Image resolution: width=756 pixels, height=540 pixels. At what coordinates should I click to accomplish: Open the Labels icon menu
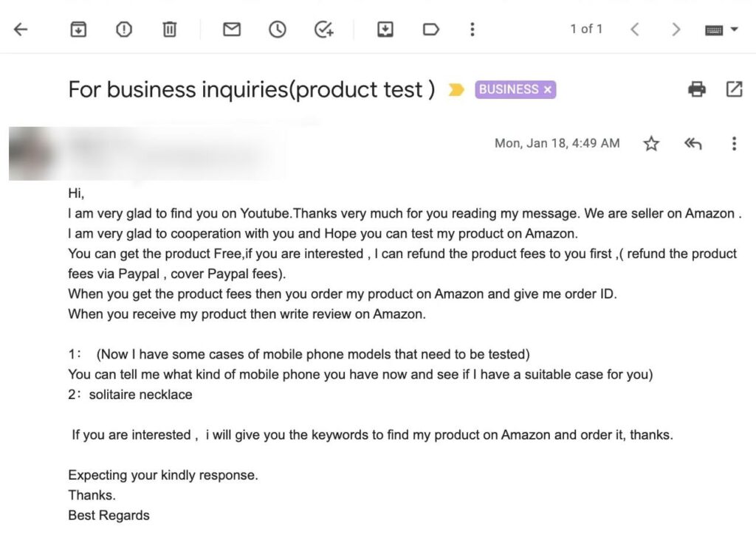tap(430, 30)
